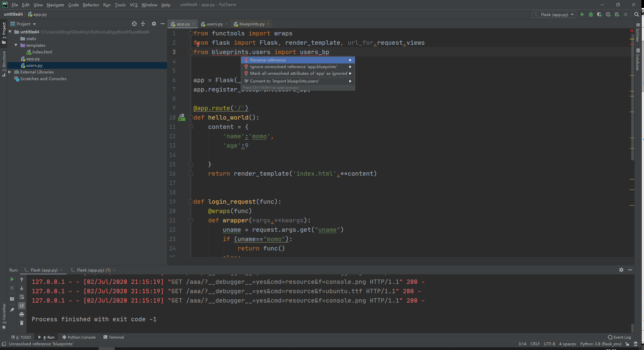Jump up the stack trace with the up arrow

point(22,280)
